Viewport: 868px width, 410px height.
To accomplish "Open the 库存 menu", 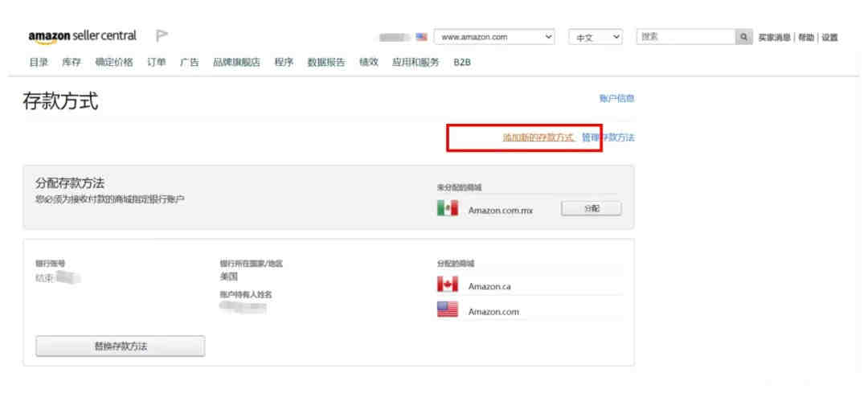I will pyautogui.click(x=72, y=63).
